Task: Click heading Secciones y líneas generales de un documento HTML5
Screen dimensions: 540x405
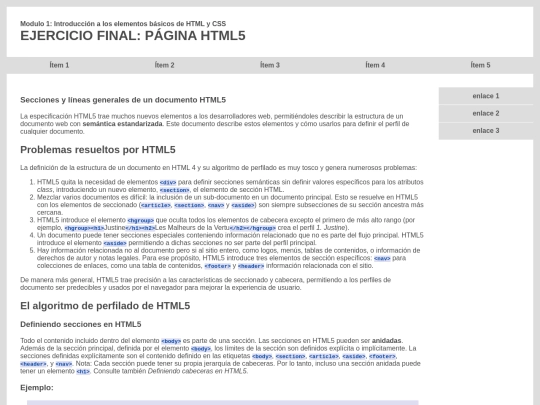Action: point(123,100)
